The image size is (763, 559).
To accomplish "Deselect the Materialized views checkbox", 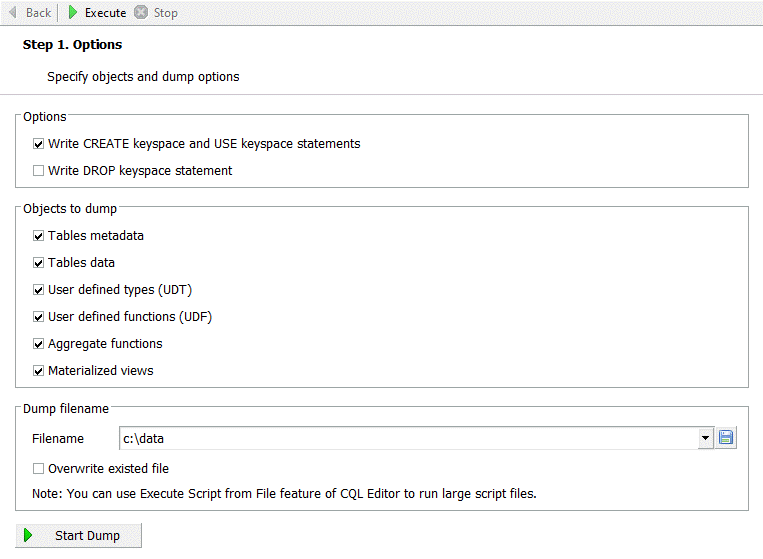I will (x=39, y=371).
